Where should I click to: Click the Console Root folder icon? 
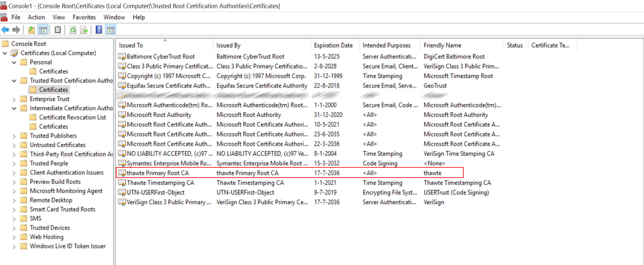pyautogui.click(x=5, y=44)
